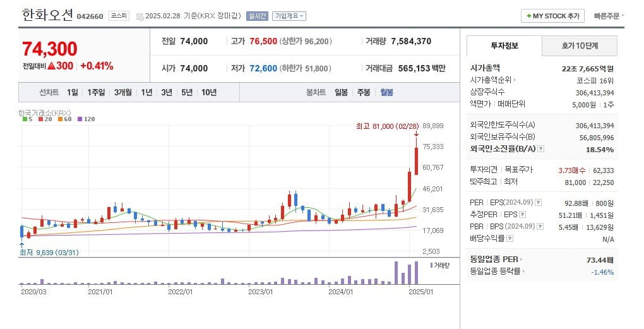Click the 18.54% foreign ownership value
644x329 pixels.
coord(600,150)
